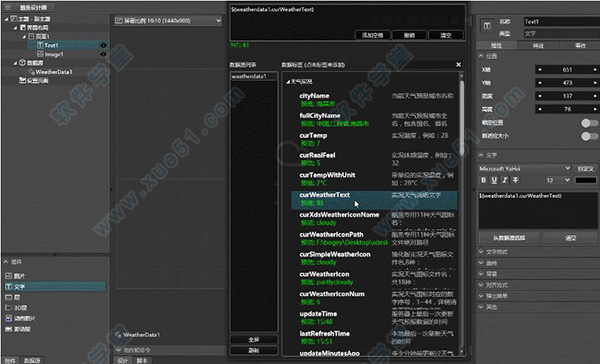Toggle visibility of Text1 layer
This screenshot has width=600, height=364.
[x=103, y=45]
